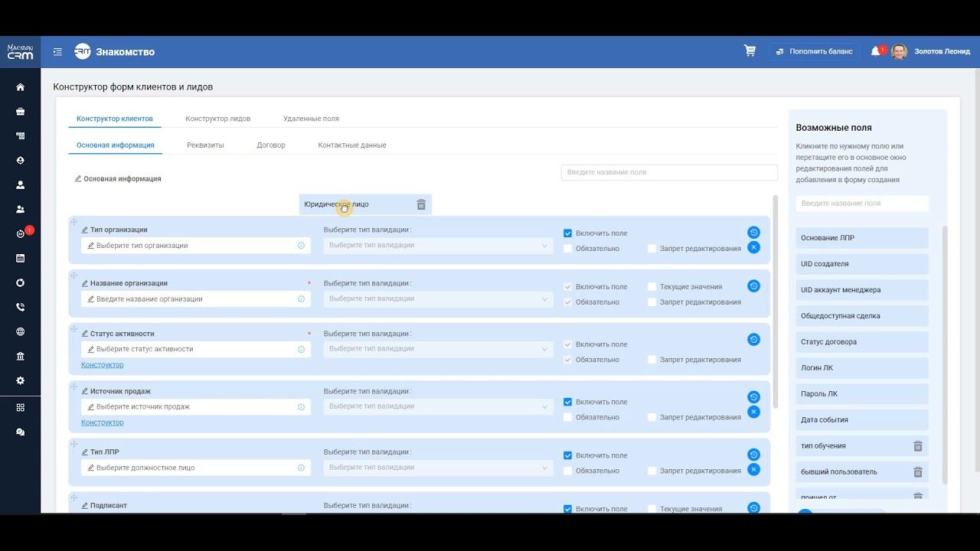Open "Конструктор" link under Источник продаж
The image size is (980, 551).
[x=103, y=422]
